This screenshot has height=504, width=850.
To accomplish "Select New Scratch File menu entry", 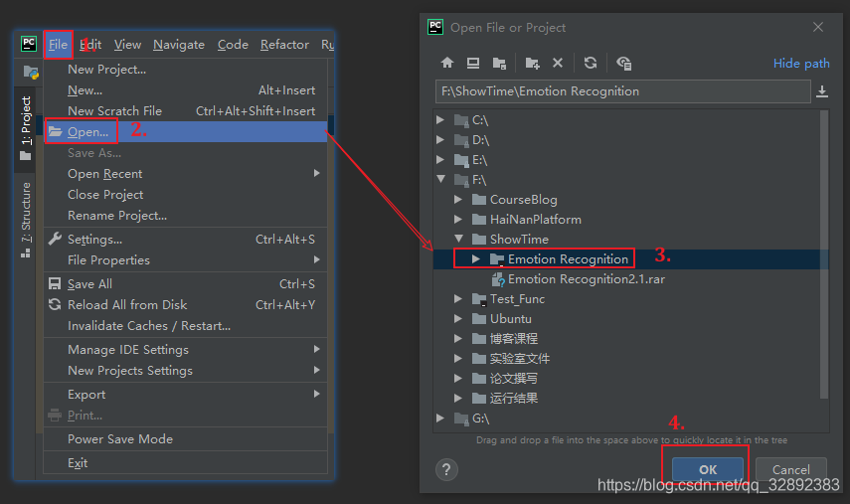I will (x=185, y=111).
